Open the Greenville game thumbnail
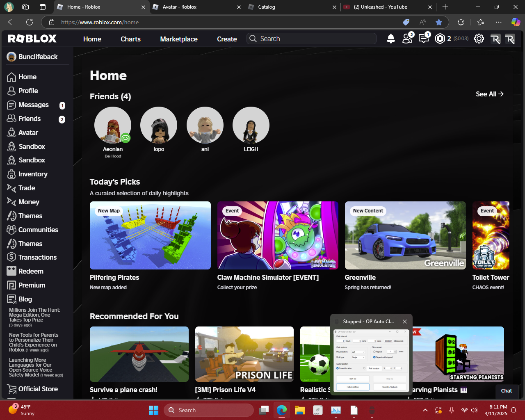Image resolution: width=525 pixels, height=420 pixels. click(x=405, y=235)
